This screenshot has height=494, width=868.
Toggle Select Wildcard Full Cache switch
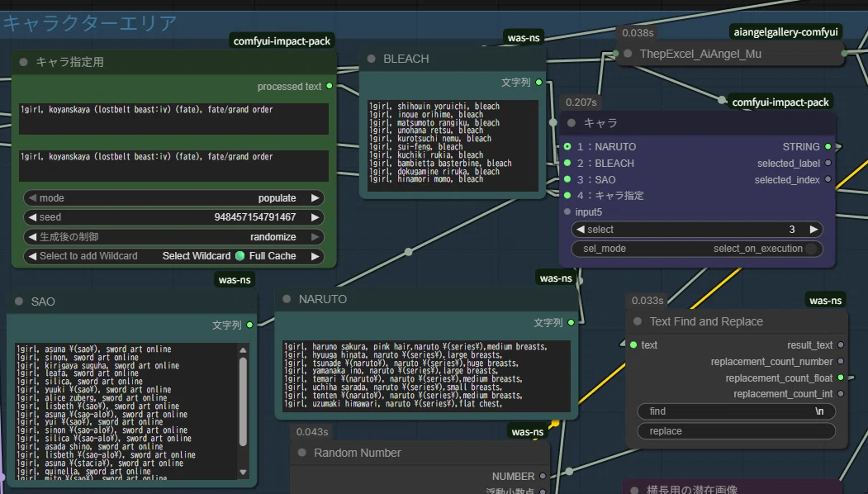[240, 256]
